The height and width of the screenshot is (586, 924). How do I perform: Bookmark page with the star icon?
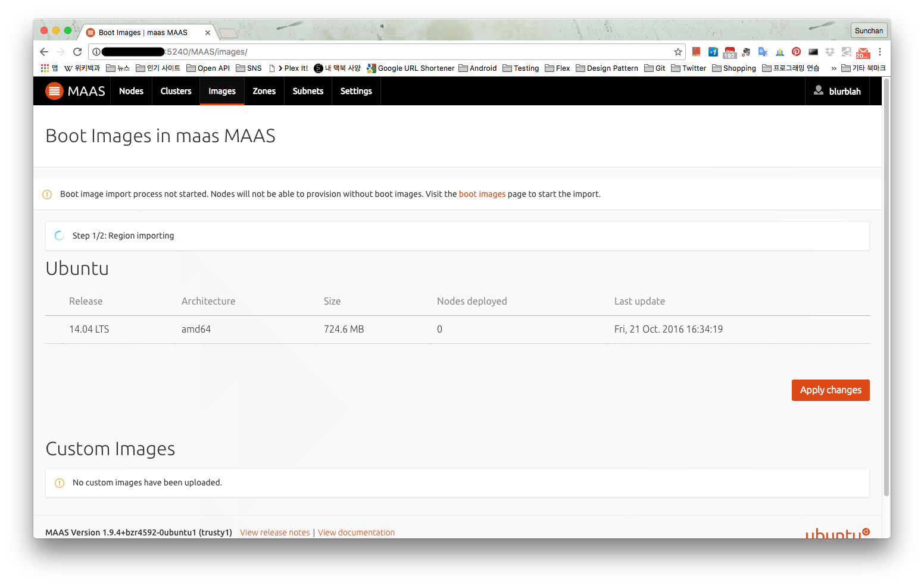click(x=678, y=52)
